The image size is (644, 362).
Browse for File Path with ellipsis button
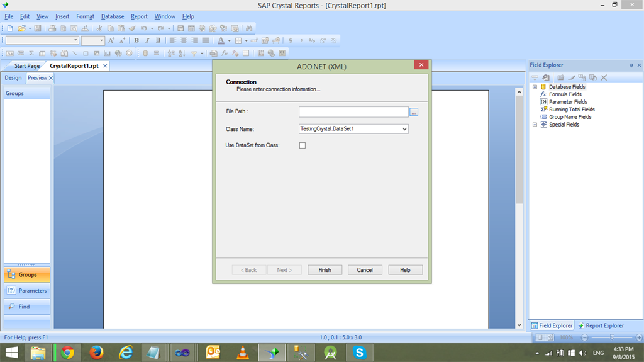pos(414,112)
